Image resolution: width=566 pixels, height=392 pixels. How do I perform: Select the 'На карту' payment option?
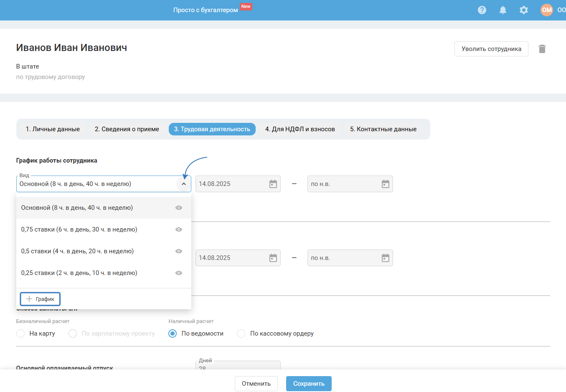(x=20, y=333)
